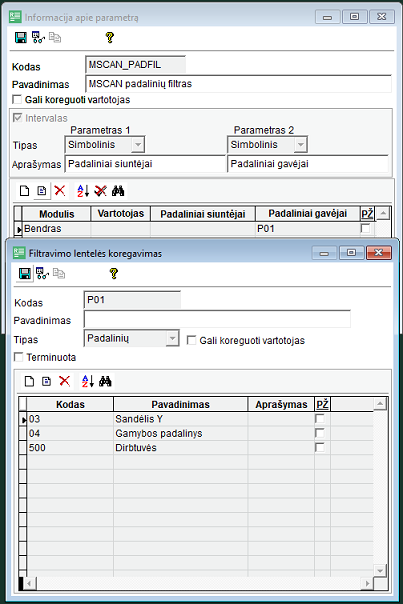Click Aprašymas field Padaliniai gavėjai
Viewport: 403px width, 604px height.
(308, 164)
